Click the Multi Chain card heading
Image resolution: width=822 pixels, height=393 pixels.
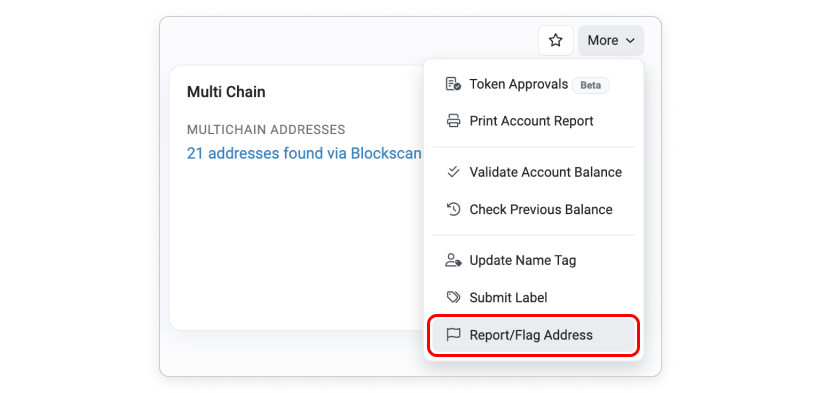(x=226, y=92)
